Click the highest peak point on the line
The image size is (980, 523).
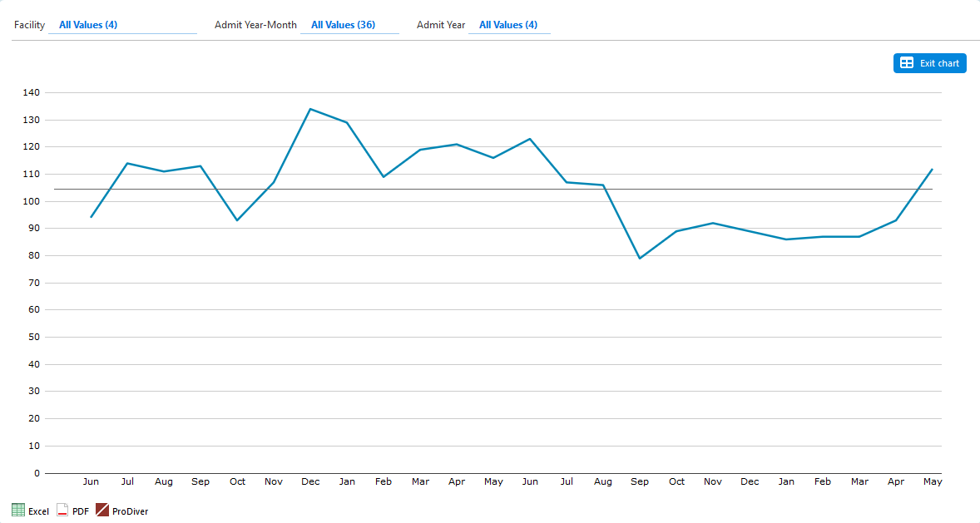coord(310,109)
